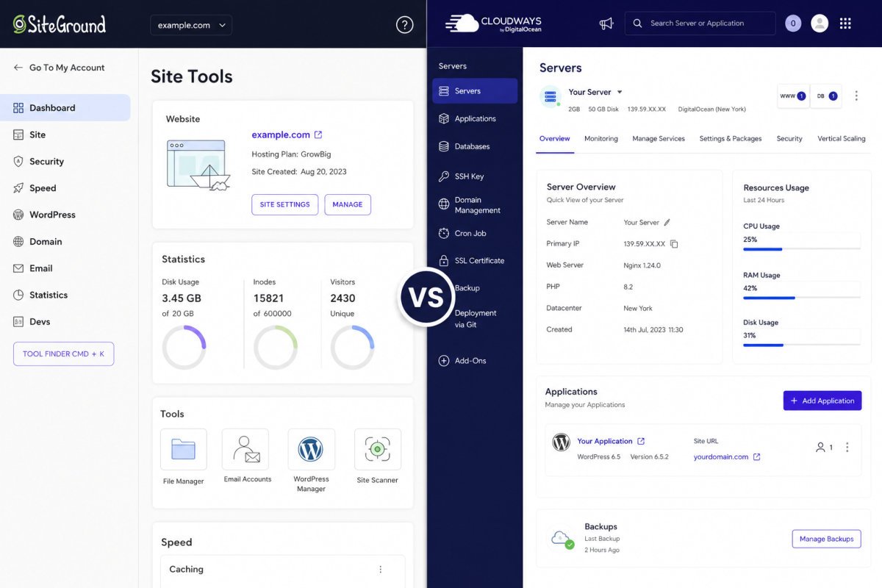
Task: Expand the Your Server dropdown arrow
Action: [620, 92]
